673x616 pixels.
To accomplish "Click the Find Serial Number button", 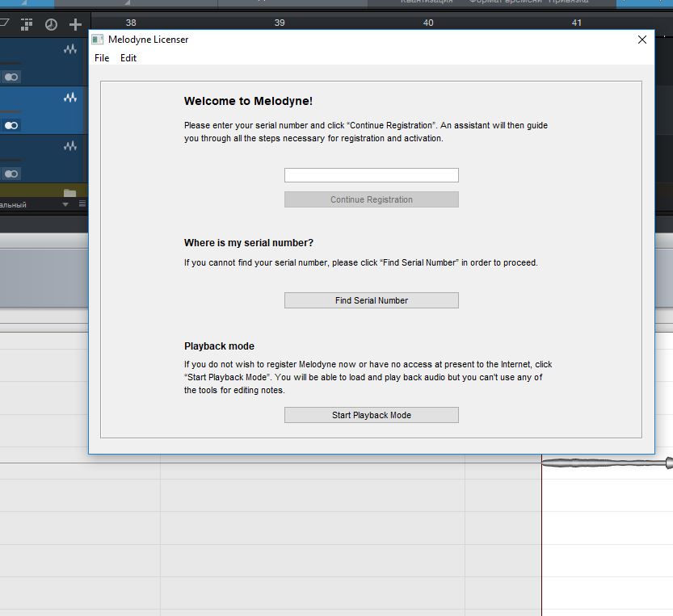I will [371, 300].
